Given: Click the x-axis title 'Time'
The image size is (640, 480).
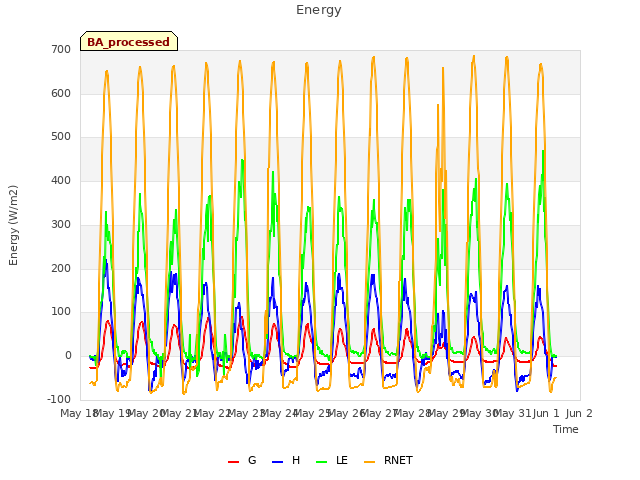Looking at the screenshot, I should [x=566, y=429].
